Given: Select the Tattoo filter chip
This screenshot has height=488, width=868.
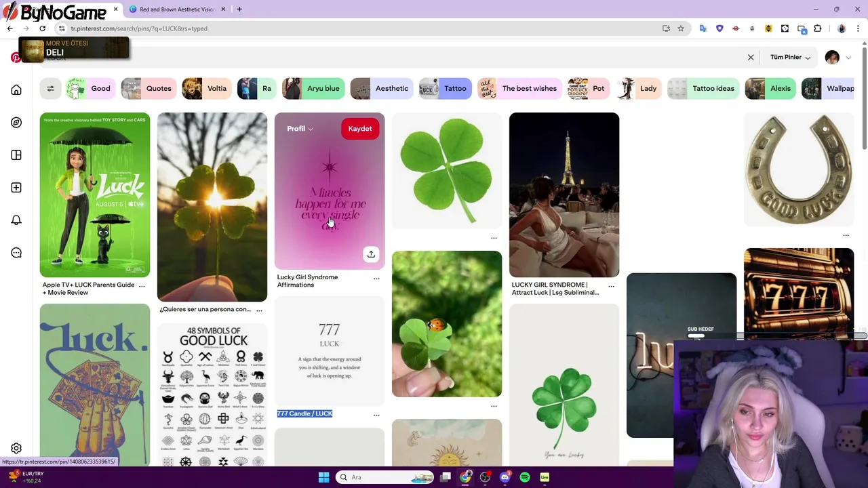Looking at the screenshot, I should [445, 89].
